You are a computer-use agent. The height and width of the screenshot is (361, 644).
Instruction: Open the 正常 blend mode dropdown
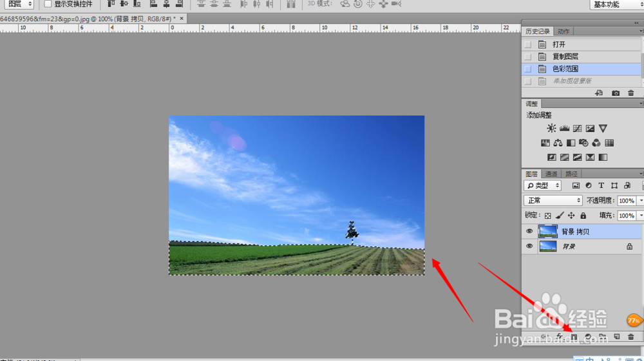pyautogui.click(x=553, y=200)
